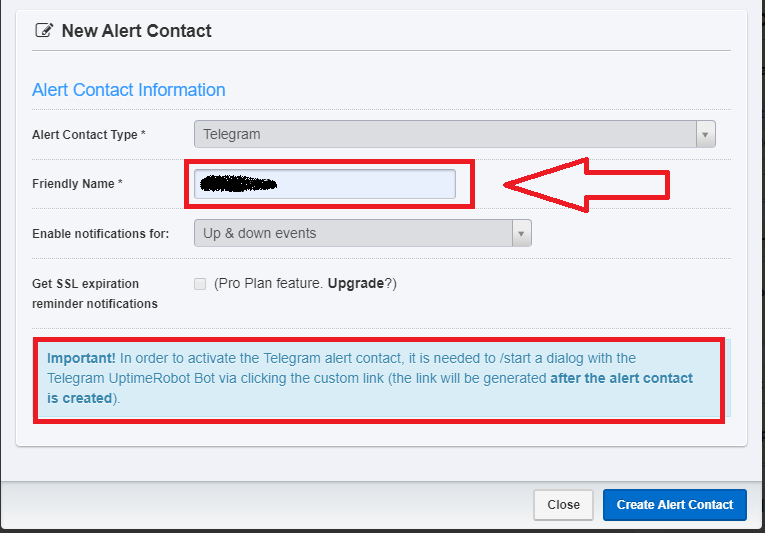765x533 pixels.
Task: Click the Alert Contact Information heading
Action: [129, 90]
